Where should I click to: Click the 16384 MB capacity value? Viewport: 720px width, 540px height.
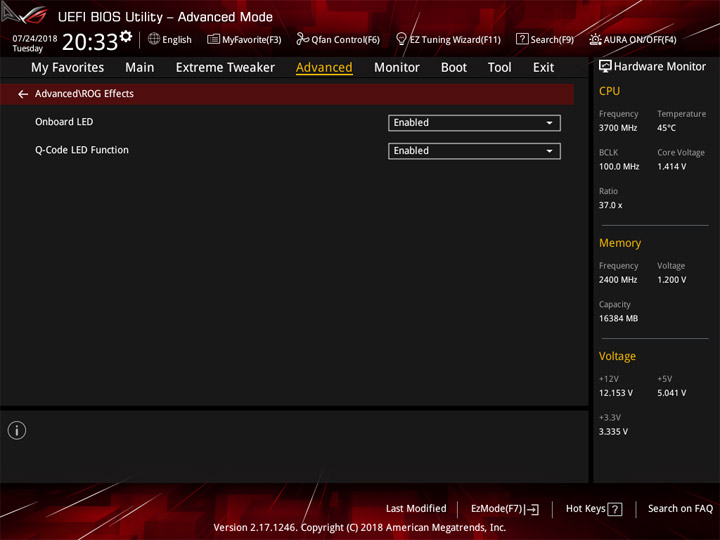coord(619,318)
